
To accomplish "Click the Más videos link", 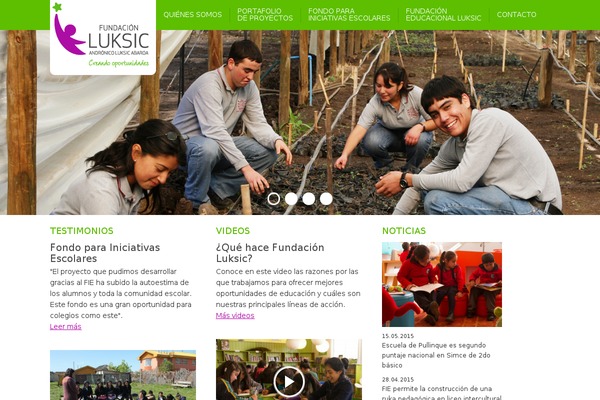I will click(x=235, y=315).
